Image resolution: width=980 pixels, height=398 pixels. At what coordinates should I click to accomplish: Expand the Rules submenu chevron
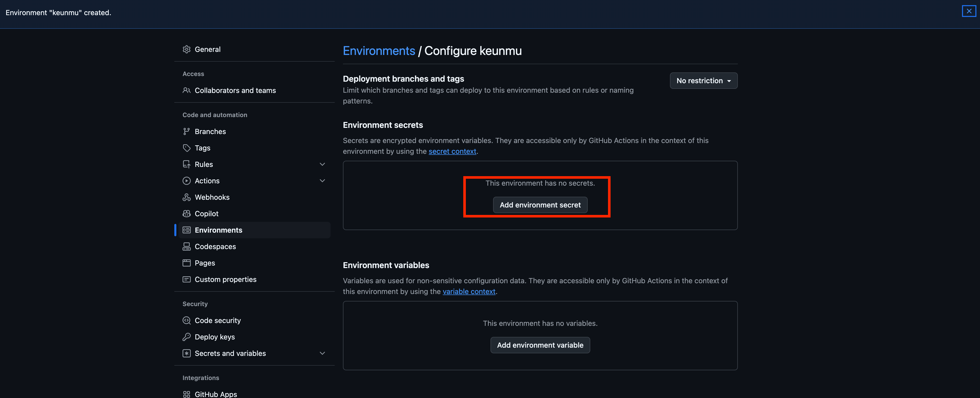[x=322, y=164]
